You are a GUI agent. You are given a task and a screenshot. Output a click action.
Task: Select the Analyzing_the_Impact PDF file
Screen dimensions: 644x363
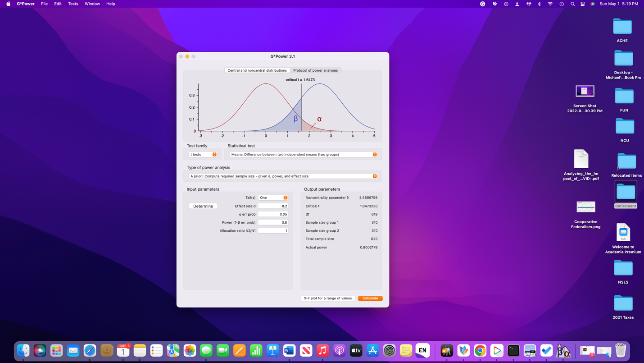(581, 159)
